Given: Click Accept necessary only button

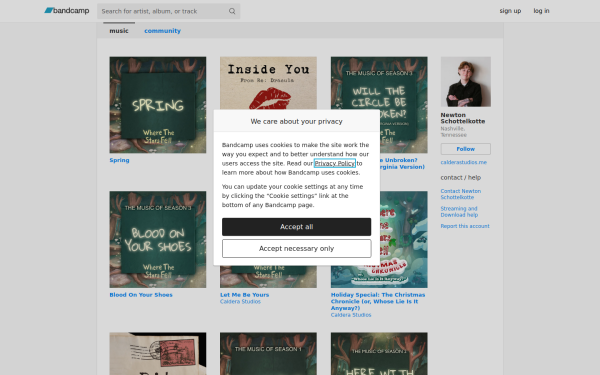Looking at the screenshot, I should 297,249.
